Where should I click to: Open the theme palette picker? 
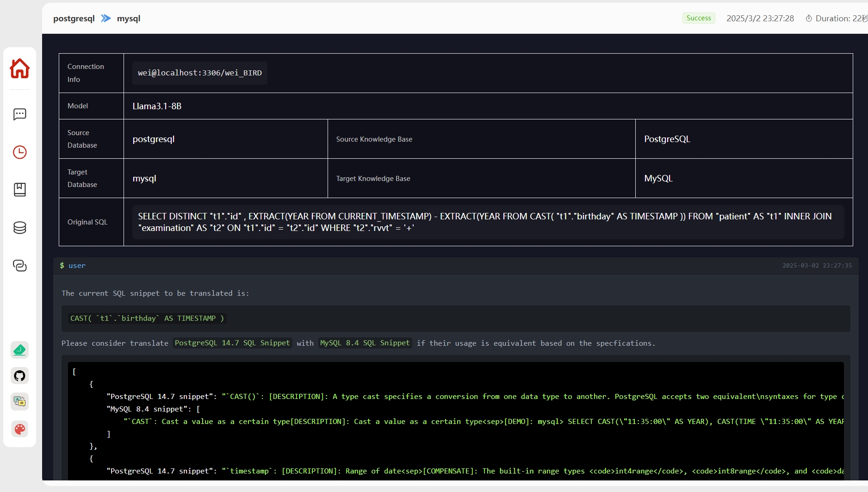[19, 429]
